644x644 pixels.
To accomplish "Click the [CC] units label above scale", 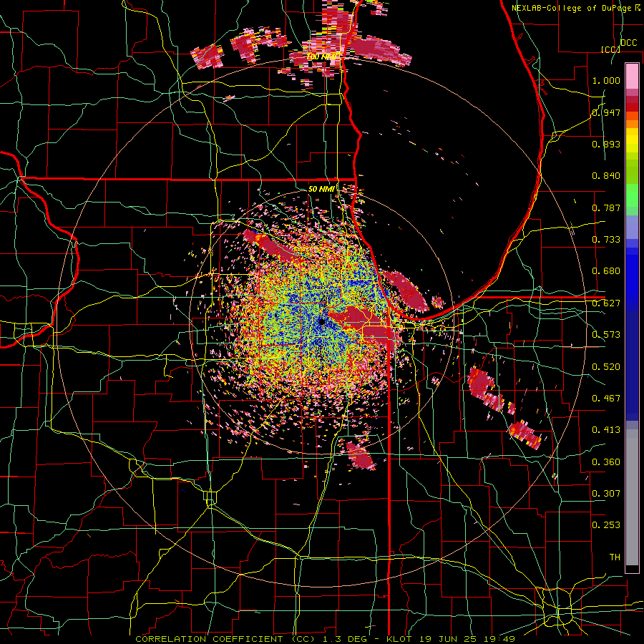I will 610,49.
